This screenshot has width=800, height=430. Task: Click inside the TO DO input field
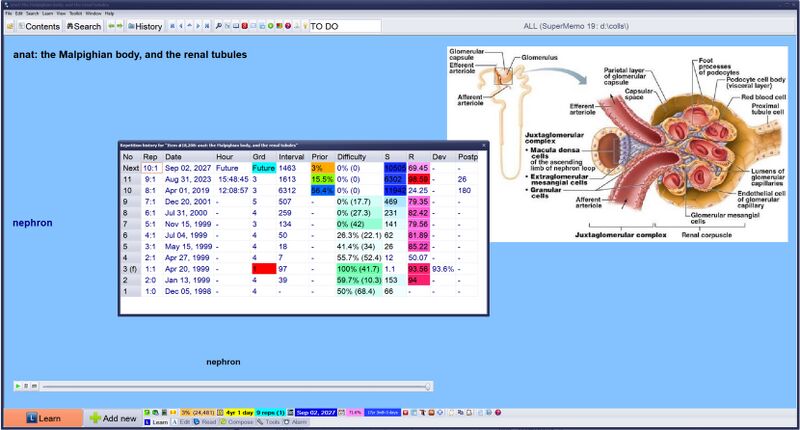(x=345, y=26)
